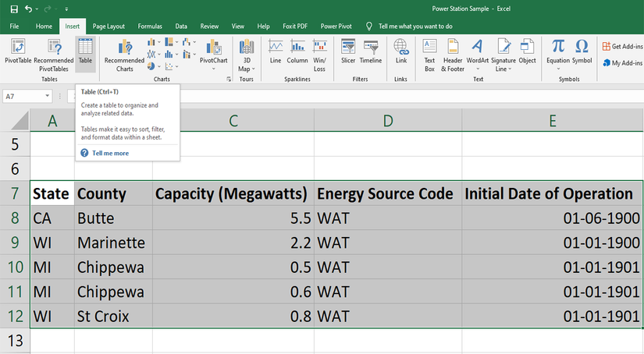644x354 pixels.
Task: Click capacity value 5.5
Action: coord(233,218)
